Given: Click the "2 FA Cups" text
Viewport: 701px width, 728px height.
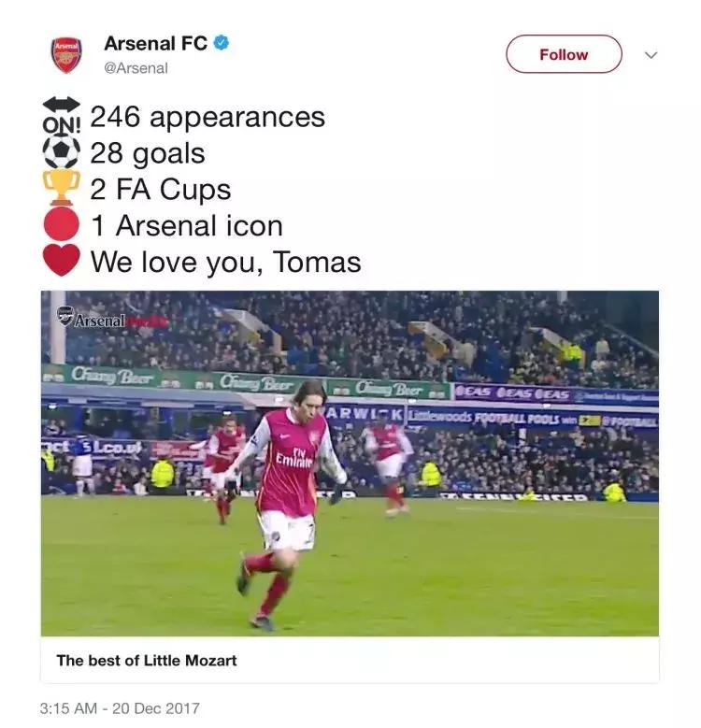Looking at the screenshot, I should [161, 189].
